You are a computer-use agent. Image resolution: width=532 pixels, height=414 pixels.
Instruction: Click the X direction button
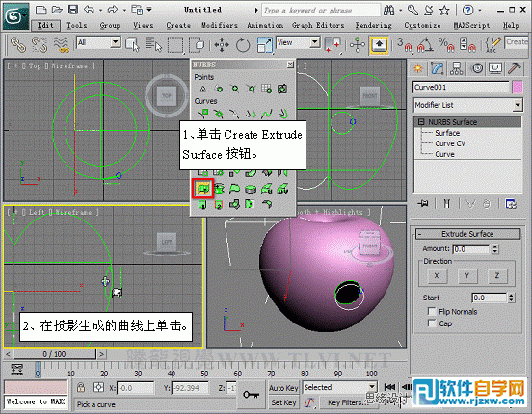click(437, 275)
